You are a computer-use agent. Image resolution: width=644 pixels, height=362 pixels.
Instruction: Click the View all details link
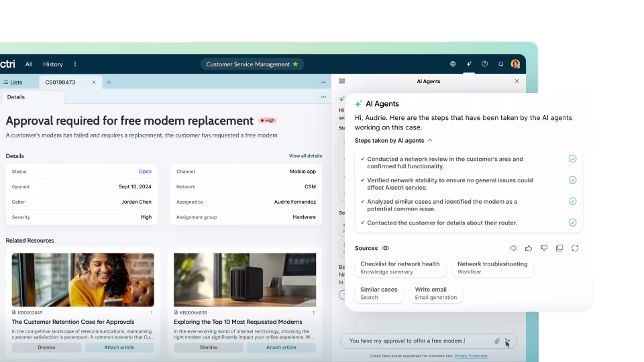(305, 156)
